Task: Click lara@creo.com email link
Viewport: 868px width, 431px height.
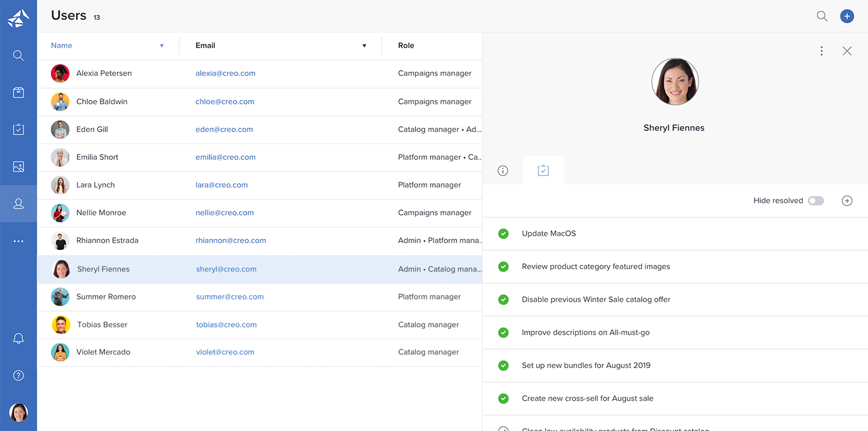Action: pyautogui.click(x=222, y=185)
